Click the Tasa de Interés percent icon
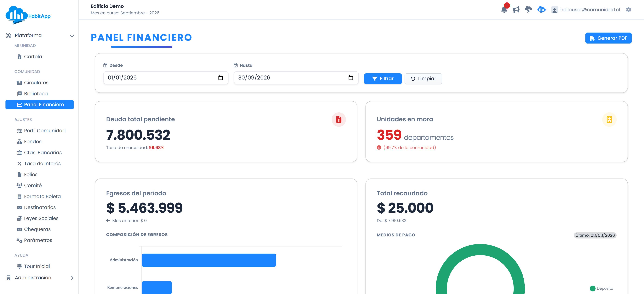Image resolution: width=644 pixels, height=294 pixels. click(x=19, y=164)
